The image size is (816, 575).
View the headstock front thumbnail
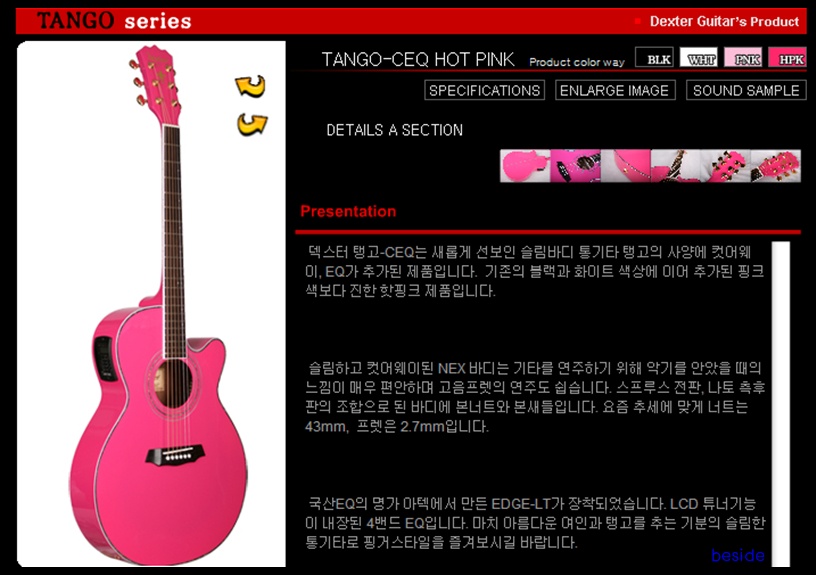tap(775, 166)
